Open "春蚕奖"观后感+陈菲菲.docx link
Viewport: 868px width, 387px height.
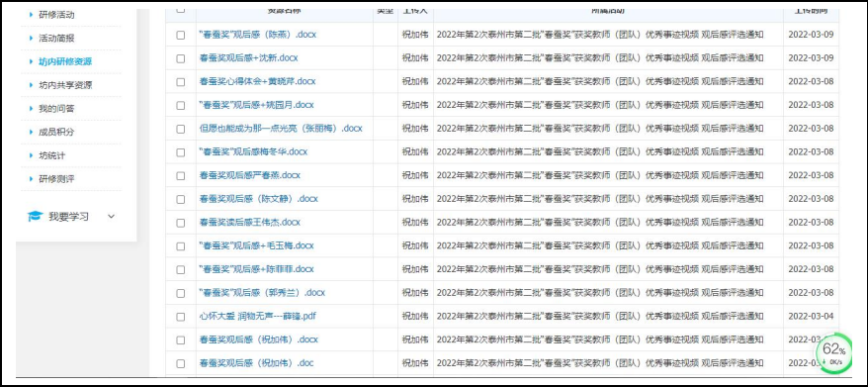(x=256, y=269)
